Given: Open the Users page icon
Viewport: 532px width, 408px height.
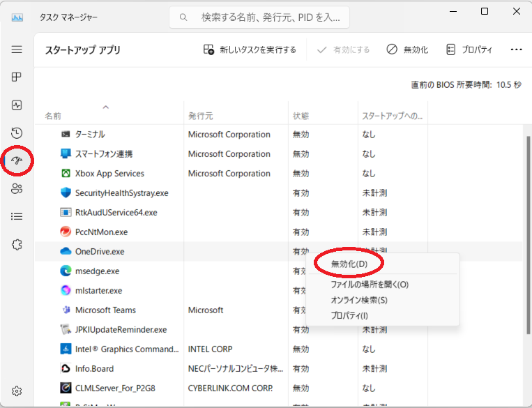Looking at the screenshot, I should [17, 188].
